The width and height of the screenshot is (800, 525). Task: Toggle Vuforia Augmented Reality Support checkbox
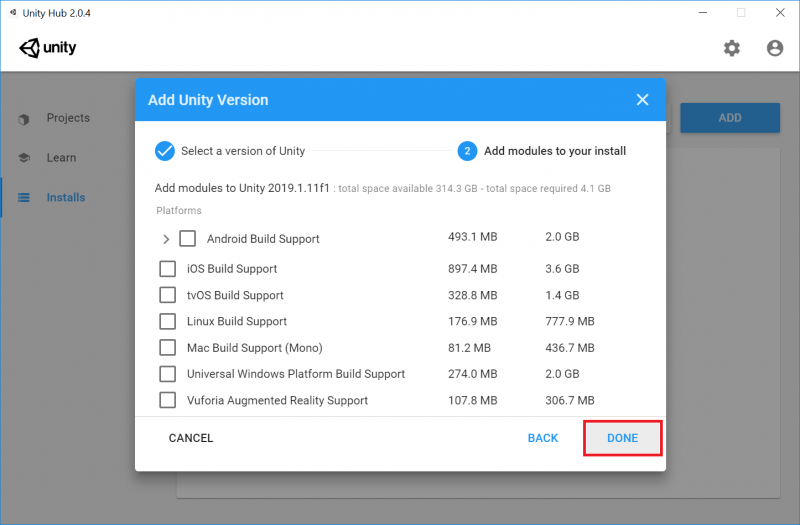pyautogui.click(x=167, y=400)
